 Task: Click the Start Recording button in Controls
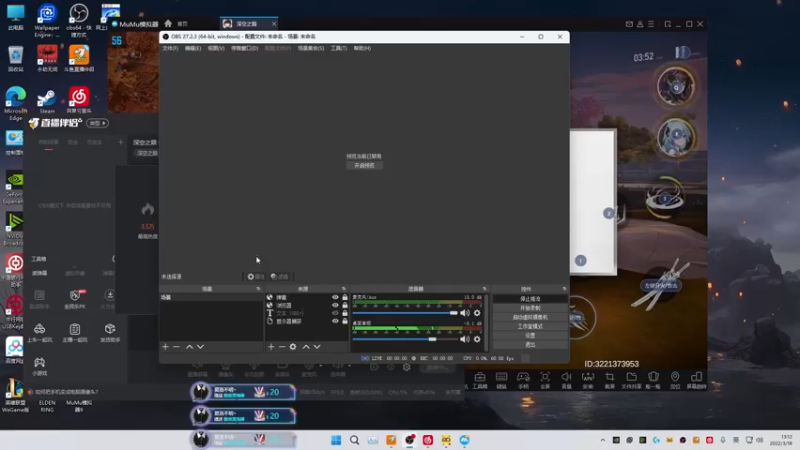pos(530,308)
